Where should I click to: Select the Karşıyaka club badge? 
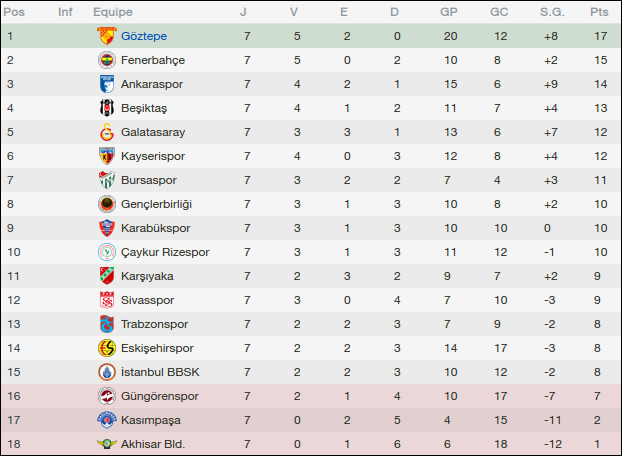[x=106, y=276]
